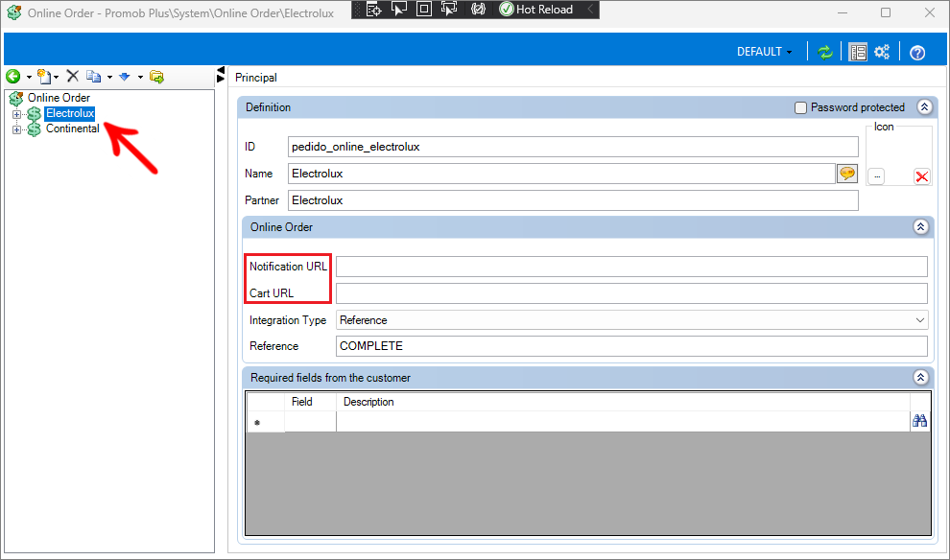Click the empty Description cell in new row
Screen dimensions: 950x560
point(623,421)
